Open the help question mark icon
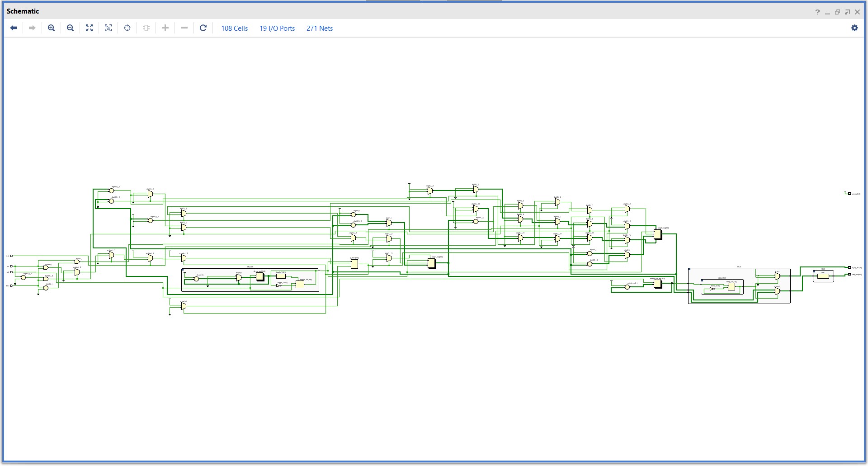868x466 pixels. point(817,12)
